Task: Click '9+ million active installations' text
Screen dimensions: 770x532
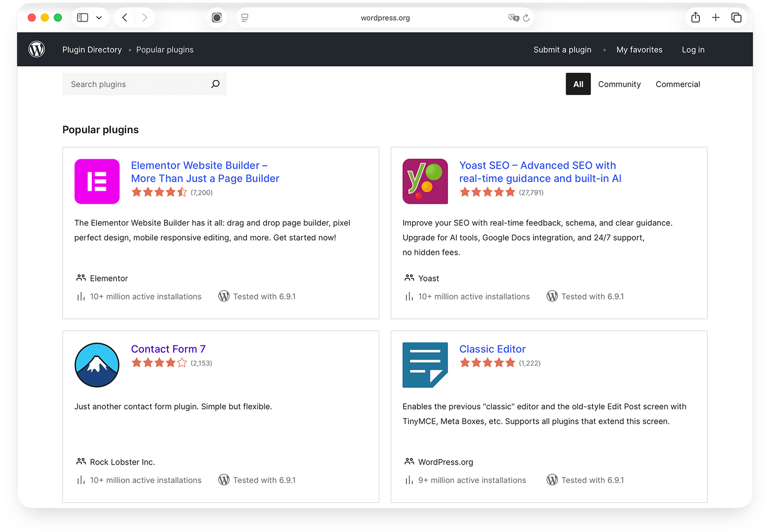Action: (472, 480)
